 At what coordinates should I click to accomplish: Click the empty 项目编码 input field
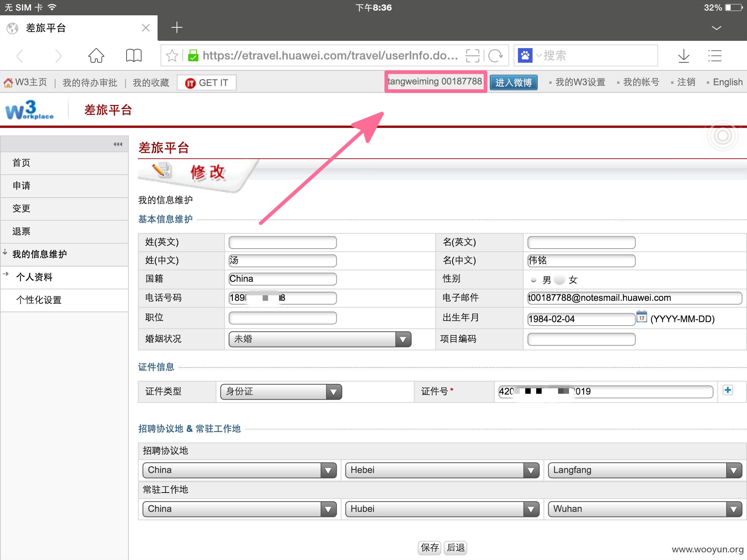point(581,339)
